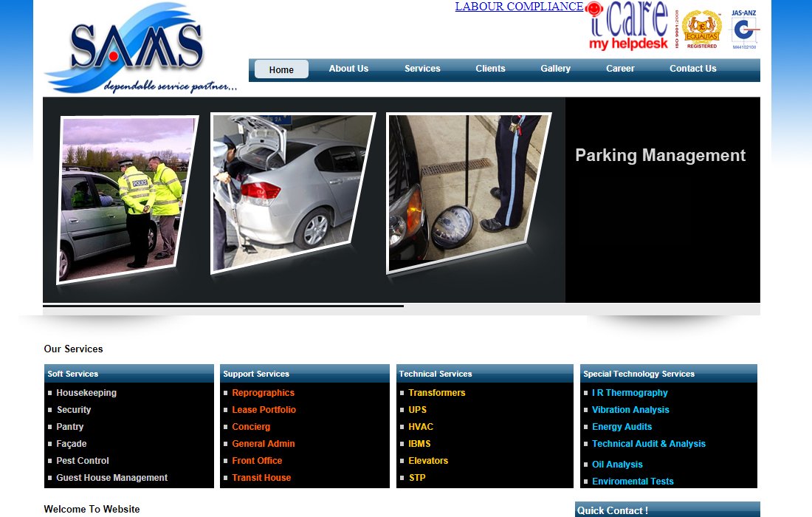Open the HVAC service link
This screenshot has width=812, height=517.
click(421, 427)
